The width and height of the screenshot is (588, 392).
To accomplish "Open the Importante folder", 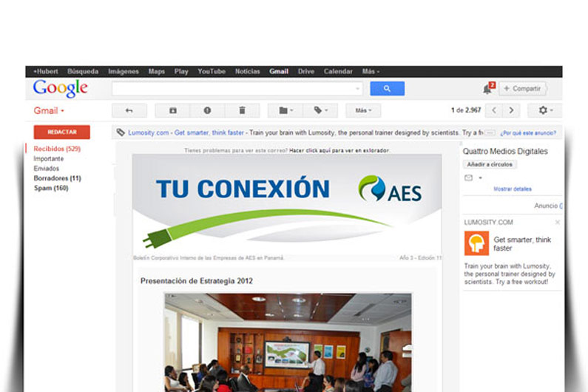I will (49, 159).
